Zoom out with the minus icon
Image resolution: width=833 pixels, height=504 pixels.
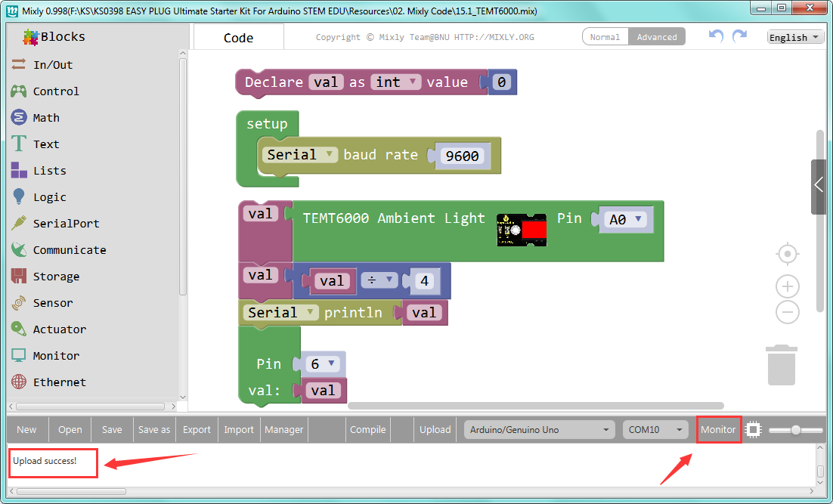click(x=788, y=312)
